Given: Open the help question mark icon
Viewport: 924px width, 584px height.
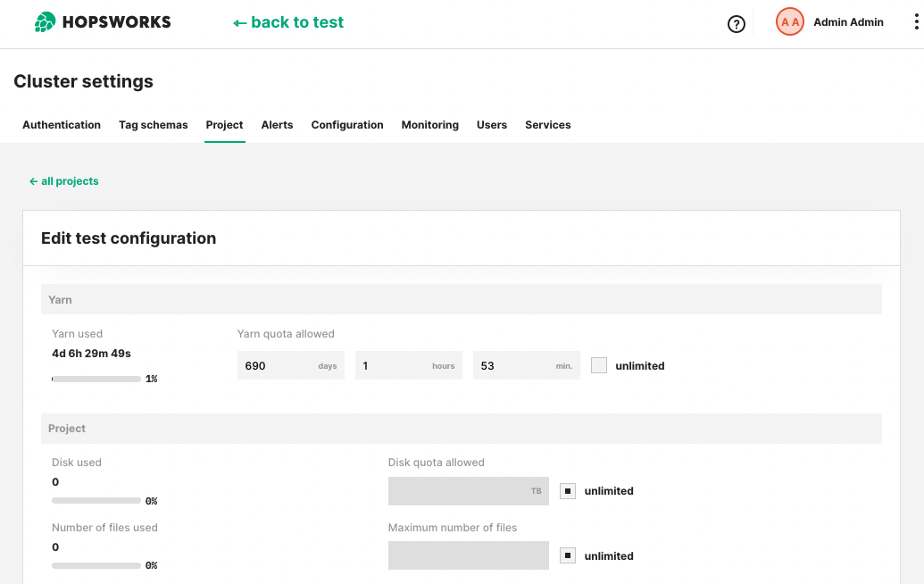Looking at the screenshot, I should click(x=737, y=24).
